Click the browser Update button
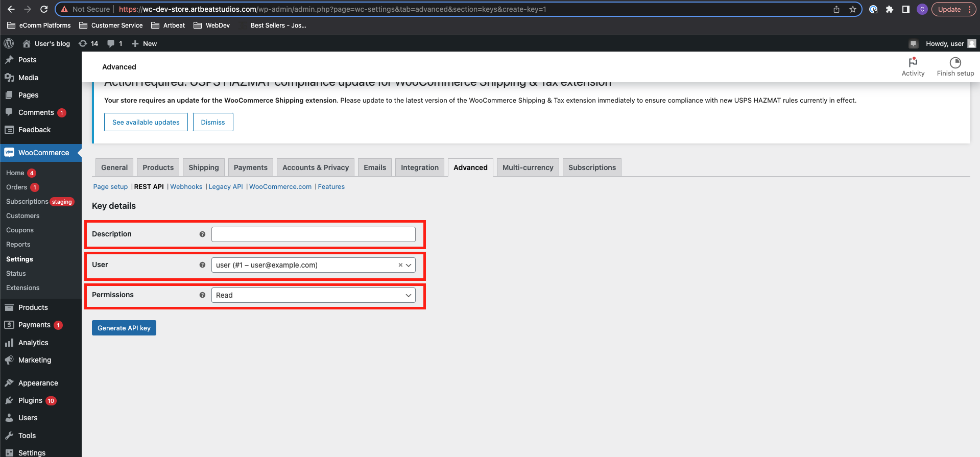This screenshot has width=980, height=457. pos(954,9)
